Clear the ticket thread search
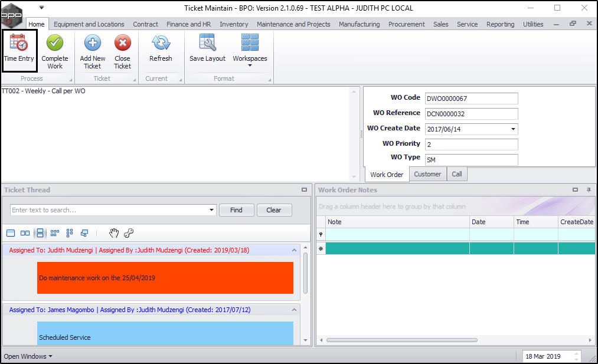 [x=274, y=210]
